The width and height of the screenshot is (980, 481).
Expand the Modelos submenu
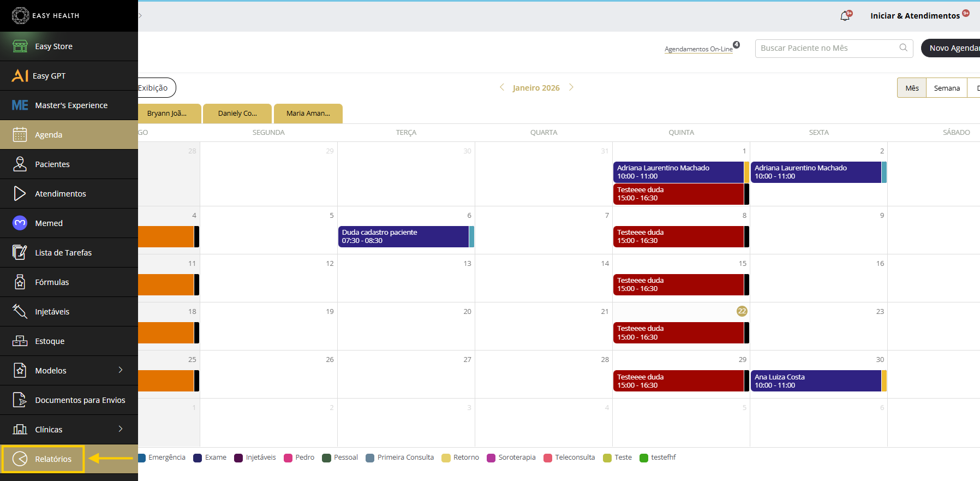[x=121, y=370]
